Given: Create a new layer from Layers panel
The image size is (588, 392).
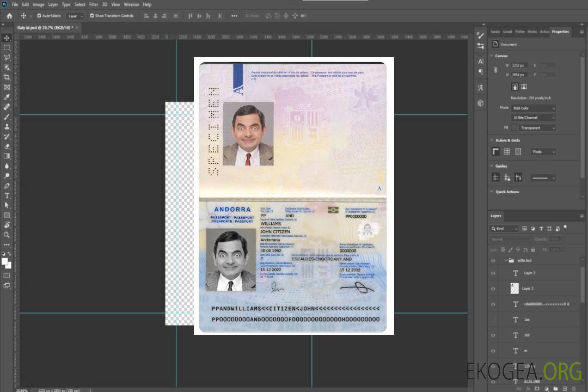Looking at the screenshot, I should click(x=565, y=389).
